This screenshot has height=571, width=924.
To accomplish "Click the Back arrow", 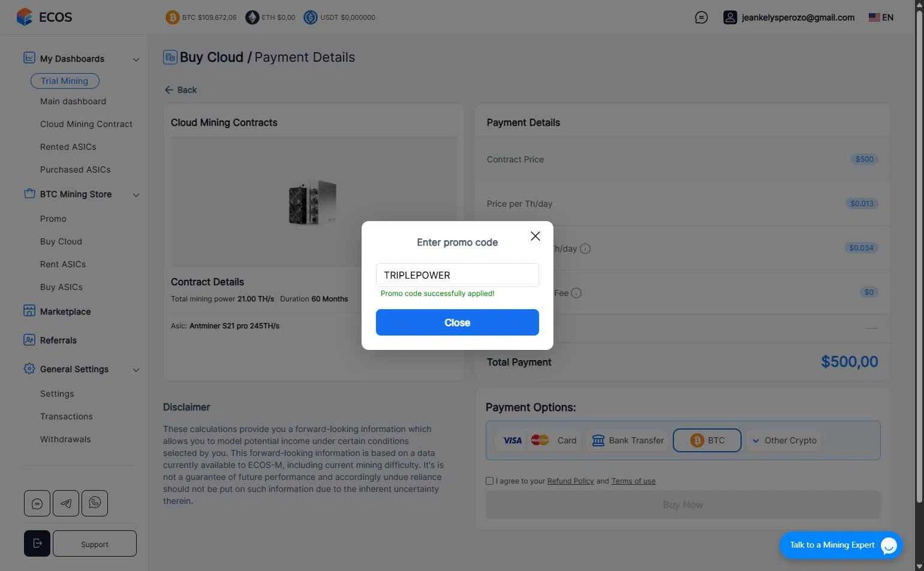I will [x=169, y=90].
